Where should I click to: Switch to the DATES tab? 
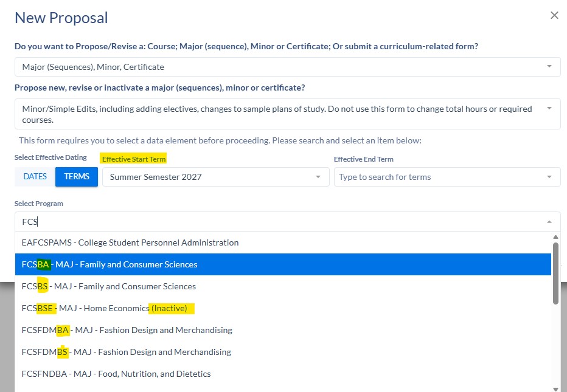coord(33,176)
